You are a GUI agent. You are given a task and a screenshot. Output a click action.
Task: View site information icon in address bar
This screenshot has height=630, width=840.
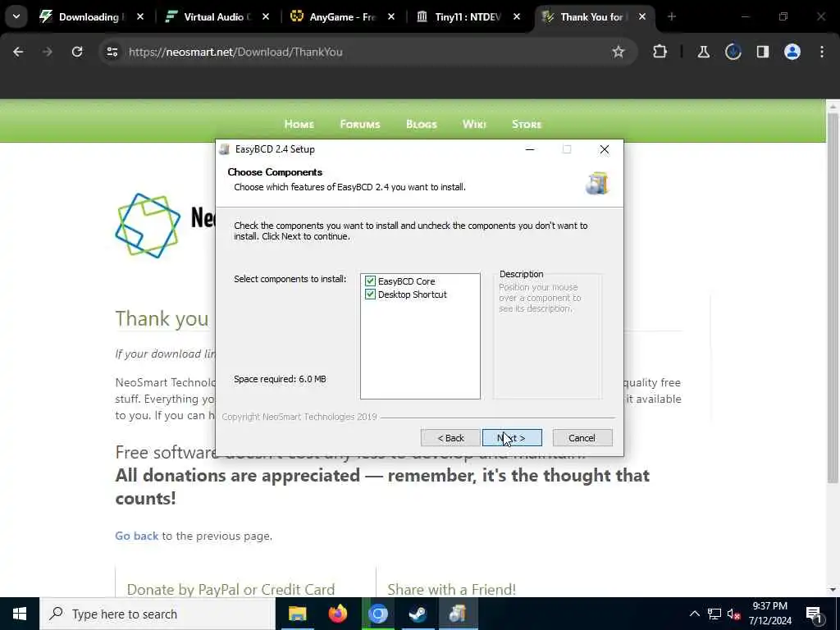click(x=112, y=52)
